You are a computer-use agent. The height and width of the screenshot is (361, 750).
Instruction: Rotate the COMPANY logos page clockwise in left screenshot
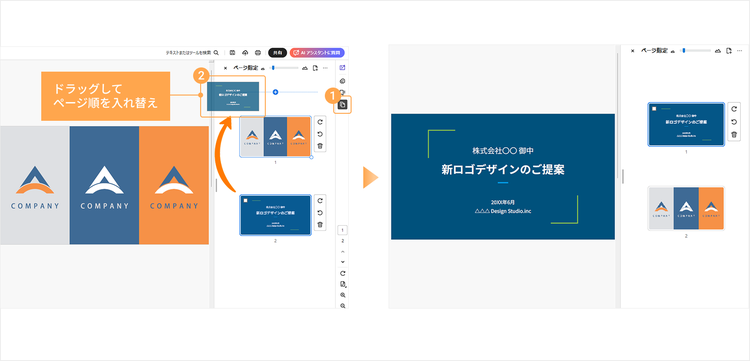[x=320, y=122]
